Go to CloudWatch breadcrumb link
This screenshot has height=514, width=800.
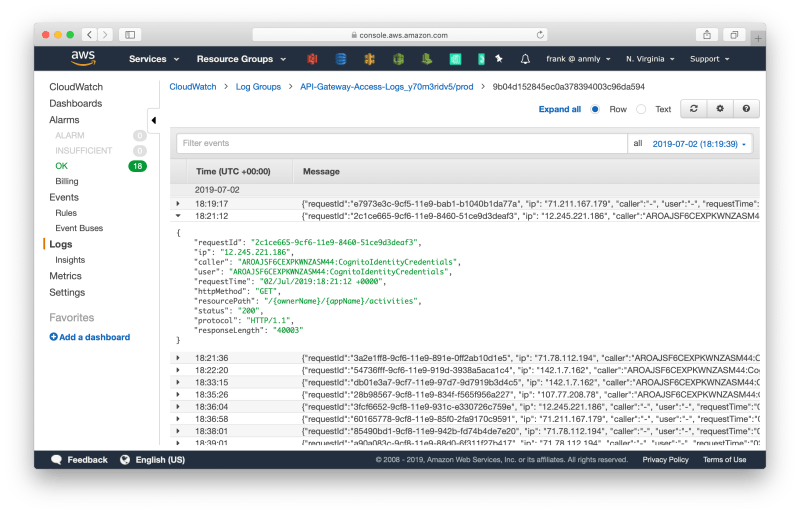(193, 87)
